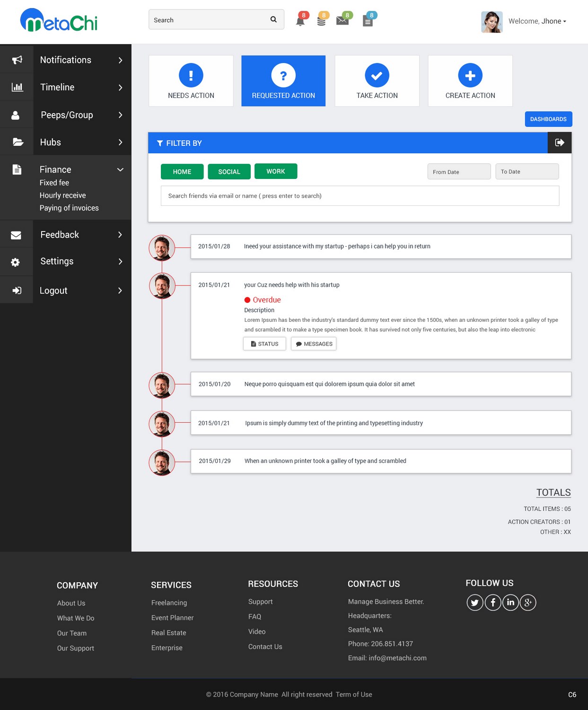Click the envelope Feedback sidebar icon

click(16, 235)
